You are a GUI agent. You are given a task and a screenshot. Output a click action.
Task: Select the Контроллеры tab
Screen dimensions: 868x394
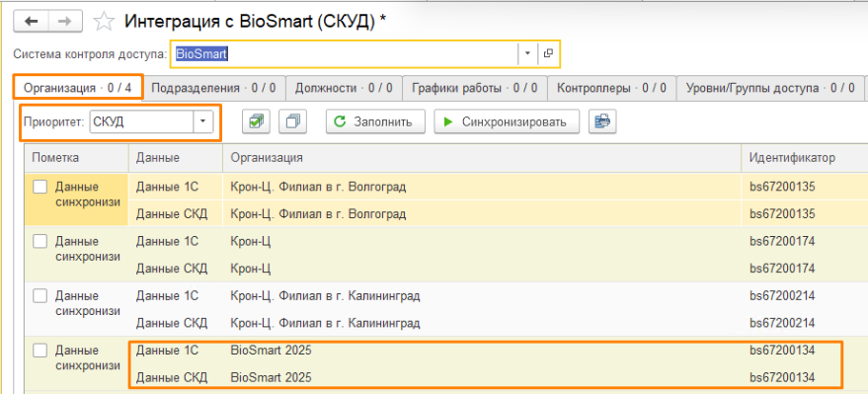[611, 88]
